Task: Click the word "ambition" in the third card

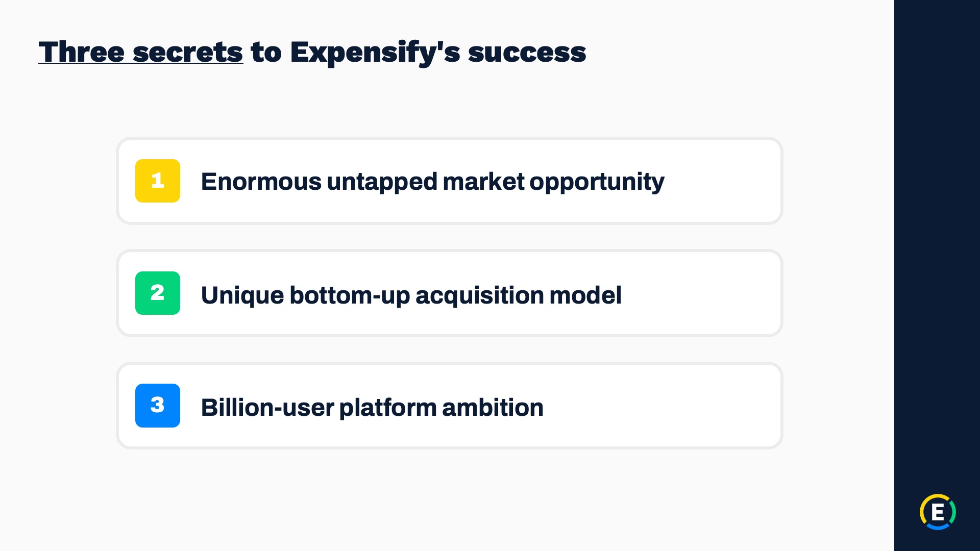Action: click(x=493, y=408)
